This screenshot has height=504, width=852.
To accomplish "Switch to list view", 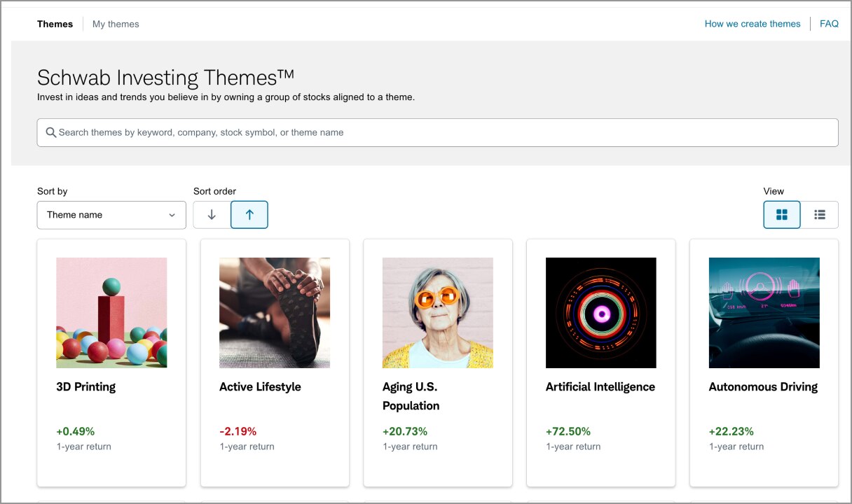I will [x=820, y=215].
